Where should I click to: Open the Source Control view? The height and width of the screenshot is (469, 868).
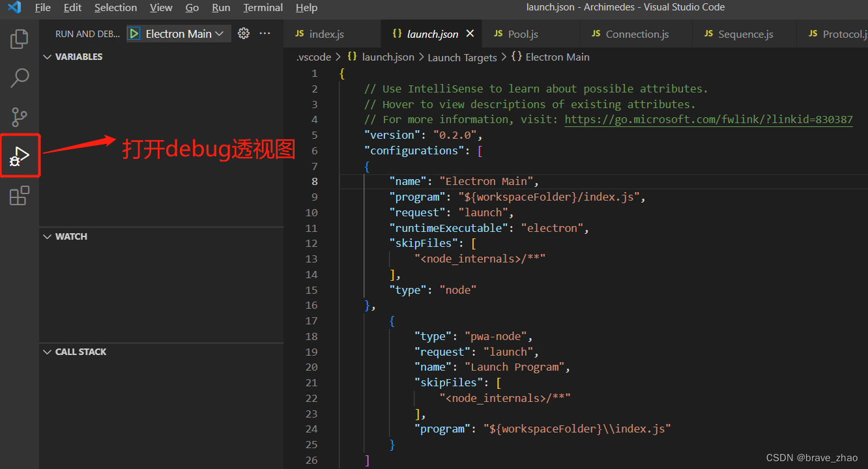(20, 117)
